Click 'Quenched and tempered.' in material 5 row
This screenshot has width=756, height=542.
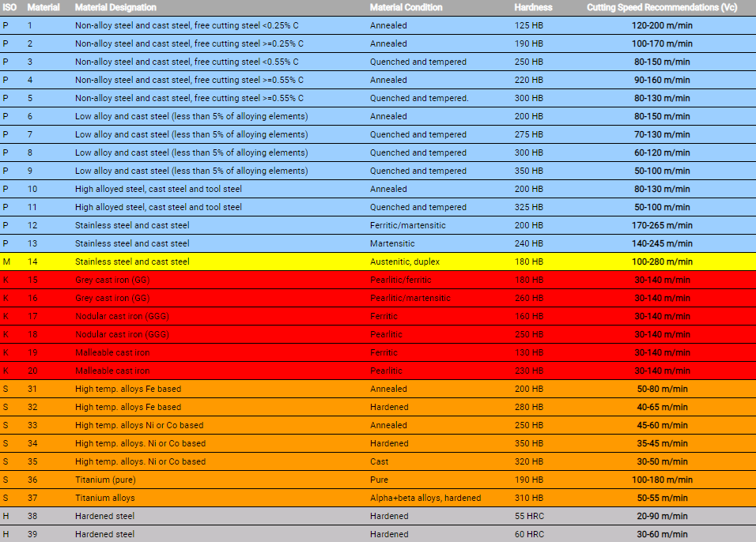419,98
